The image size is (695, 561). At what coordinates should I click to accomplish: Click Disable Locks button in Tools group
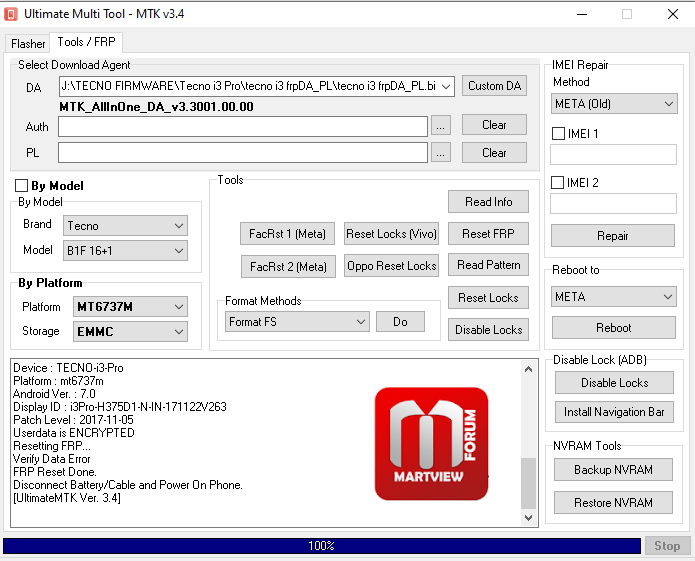click(488, 330)
